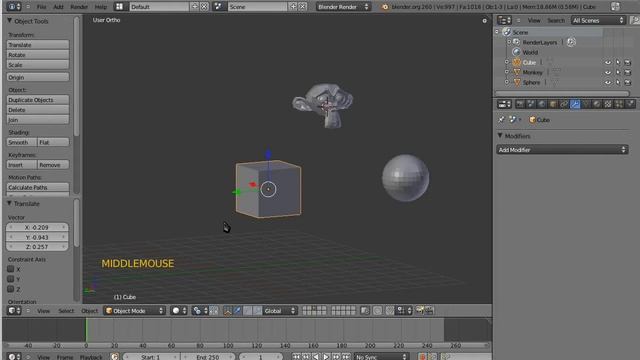Expand the Cube tree node in outliner
640x360 pixels.
(x=507, y=62)
